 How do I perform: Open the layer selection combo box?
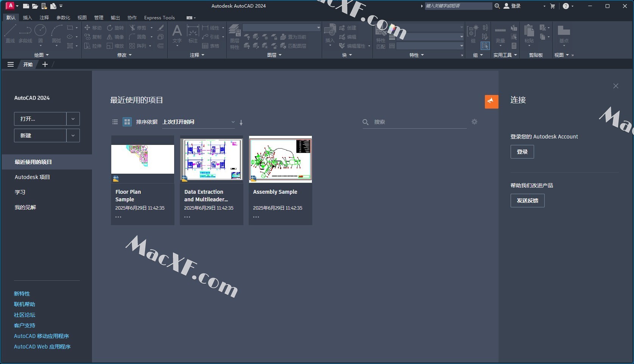coord(282,28)
